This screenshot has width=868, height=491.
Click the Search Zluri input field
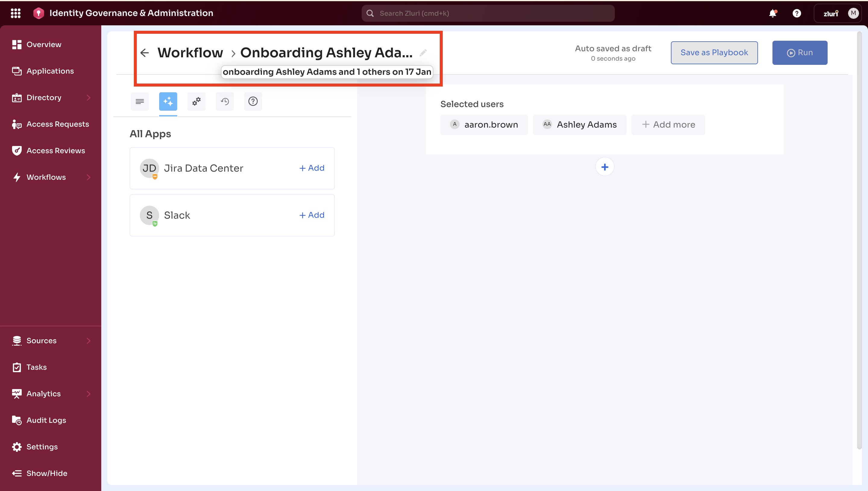pos(488,13)
